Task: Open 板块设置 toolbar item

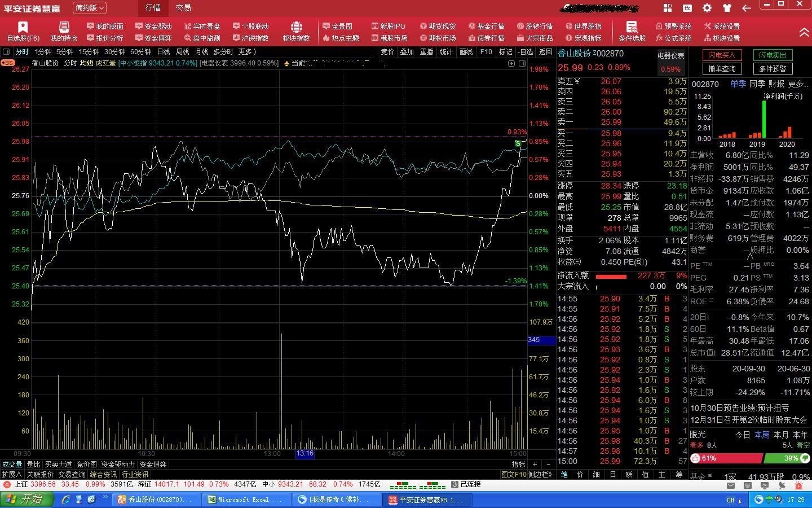Action: coord(722,38)
